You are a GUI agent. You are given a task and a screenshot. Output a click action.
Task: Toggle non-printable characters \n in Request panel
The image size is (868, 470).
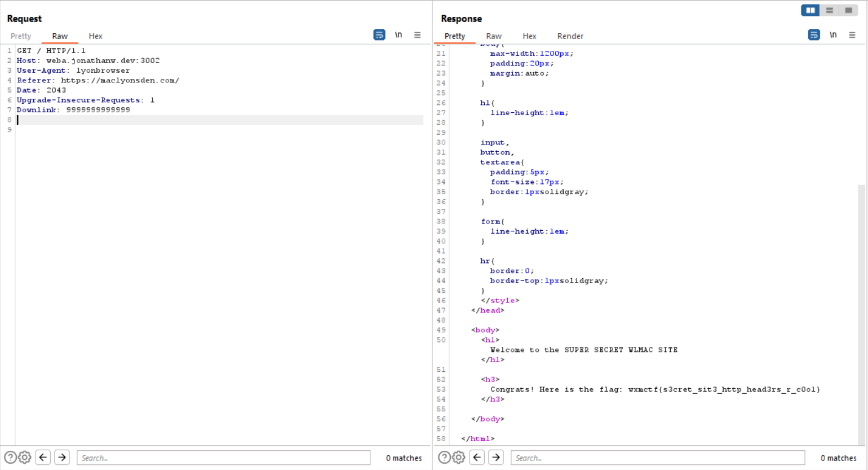(398, 35)
